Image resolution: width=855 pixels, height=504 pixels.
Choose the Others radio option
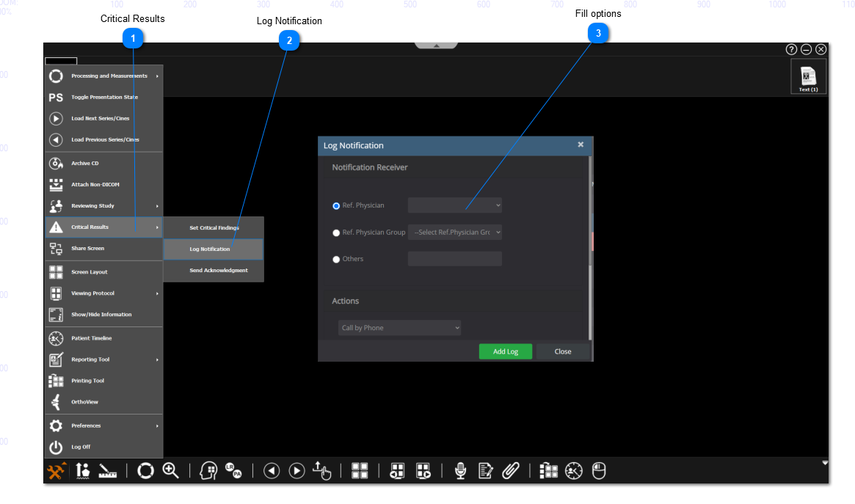[x=337, y=259]
